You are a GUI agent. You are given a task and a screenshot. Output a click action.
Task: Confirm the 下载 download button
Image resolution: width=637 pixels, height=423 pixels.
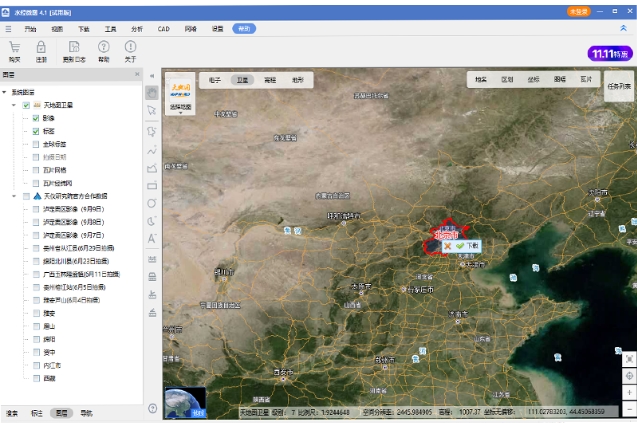point(467,246)
